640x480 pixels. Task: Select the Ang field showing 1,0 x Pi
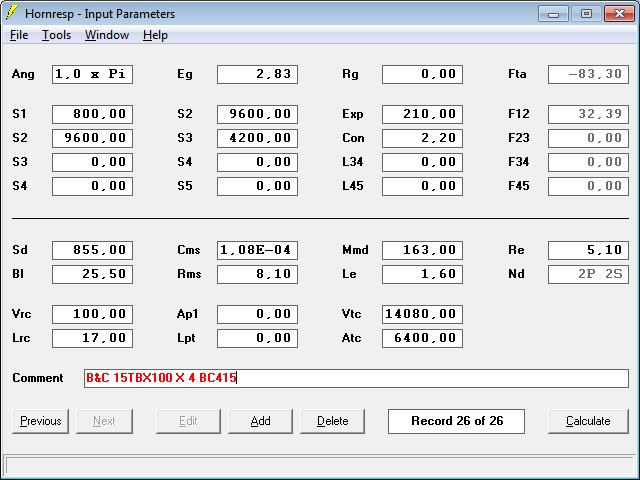coord(92,74)
